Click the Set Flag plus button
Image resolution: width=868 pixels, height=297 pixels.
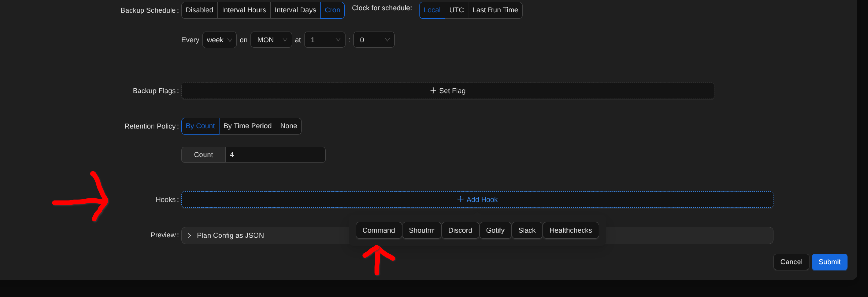pos(447,91)
